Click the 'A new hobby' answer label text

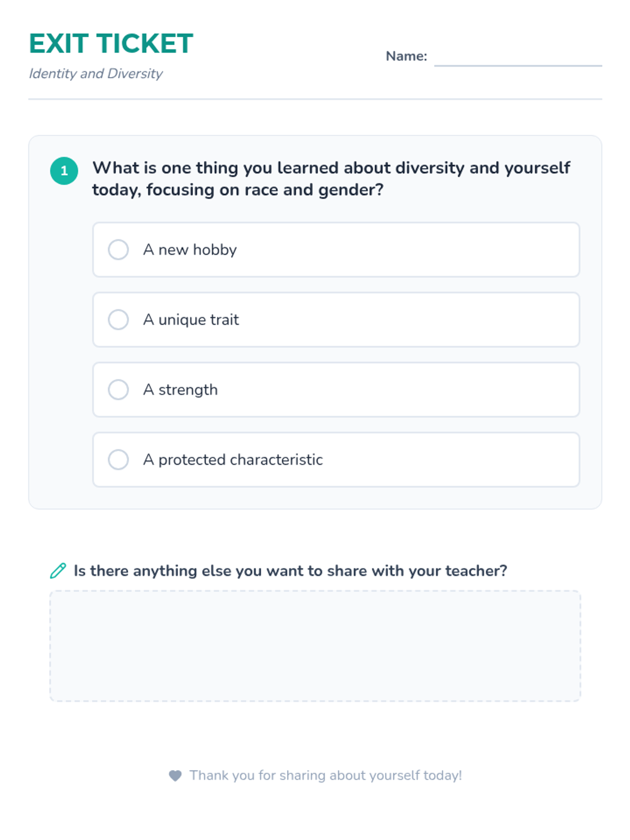(x=190, y=250)
